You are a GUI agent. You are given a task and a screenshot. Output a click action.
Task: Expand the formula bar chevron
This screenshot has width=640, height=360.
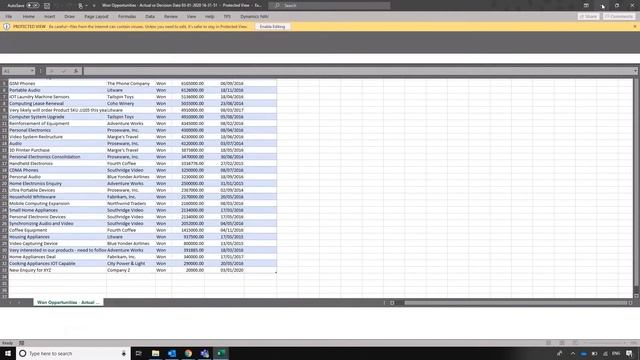click(x=636, y=71)
